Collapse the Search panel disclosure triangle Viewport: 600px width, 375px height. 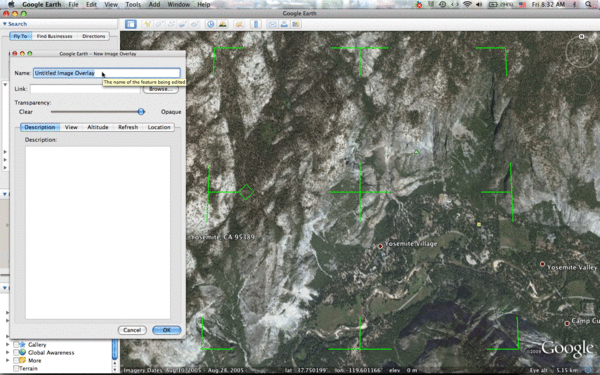pyautogui.click(x=5, y=24)
